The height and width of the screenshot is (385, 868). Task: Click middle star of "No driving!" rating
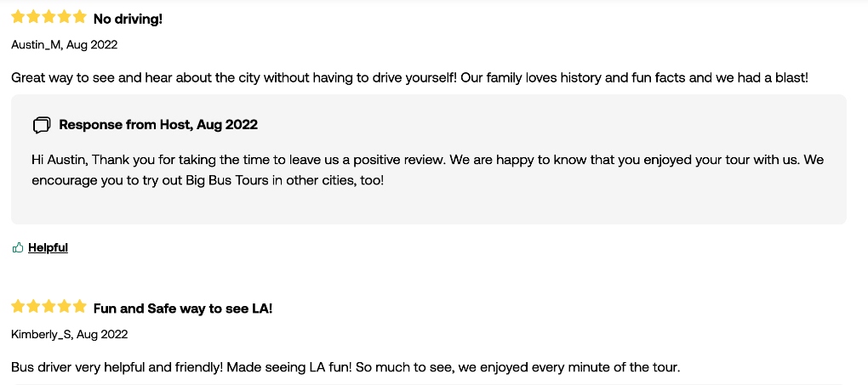tap(49, 17)
